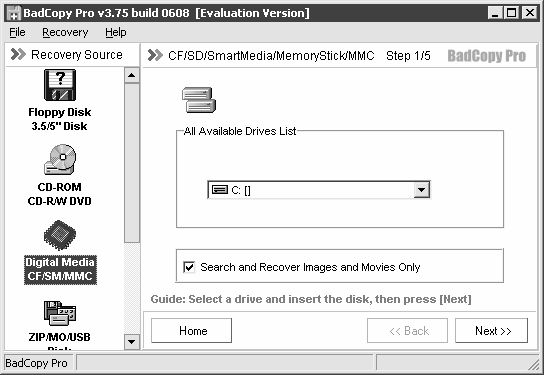This screenshot has width=544, height=375.
Task: Click the double-arrow icon beside Recovery Source
Action: click(x=18, y=54)
